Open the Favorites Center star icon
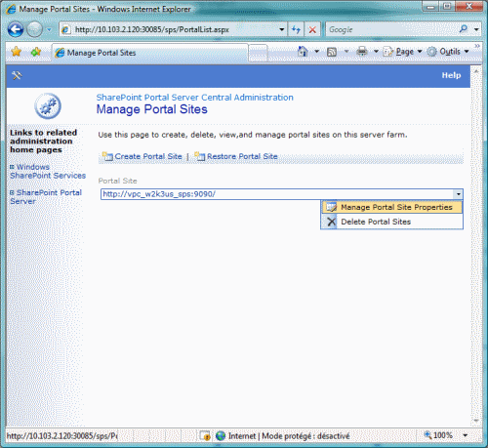This screenshot has height=448, width=488. pyautogui.click(x=16, y=52)
